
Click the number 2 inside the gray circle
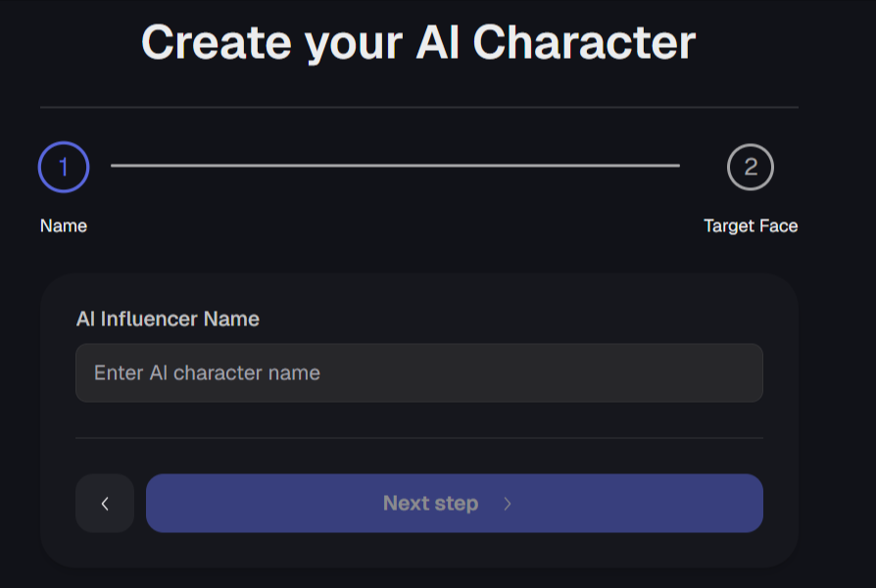click(x=749, y=165)
